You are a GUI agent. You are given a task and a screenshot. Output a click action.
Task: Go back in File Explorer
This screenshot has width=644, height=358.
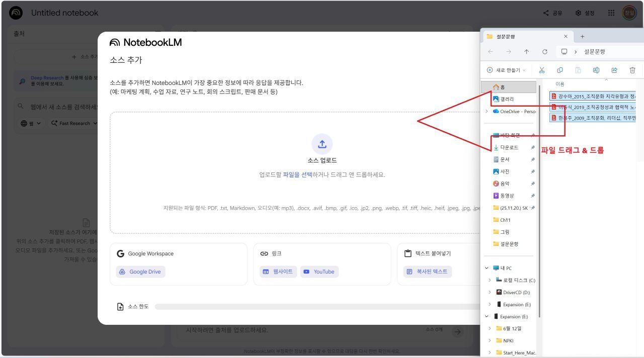(491, 52)
